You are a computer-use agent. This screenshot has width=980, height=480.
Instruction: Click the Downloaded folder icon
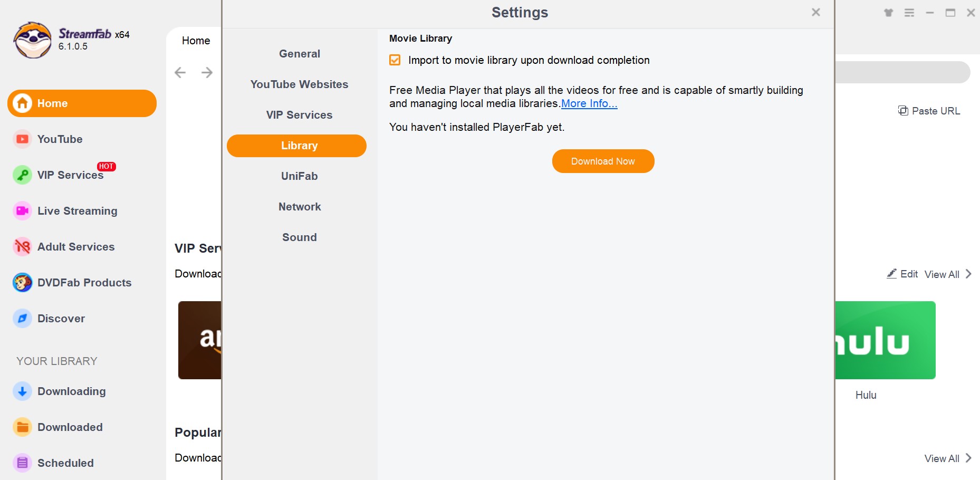[22, 427]
